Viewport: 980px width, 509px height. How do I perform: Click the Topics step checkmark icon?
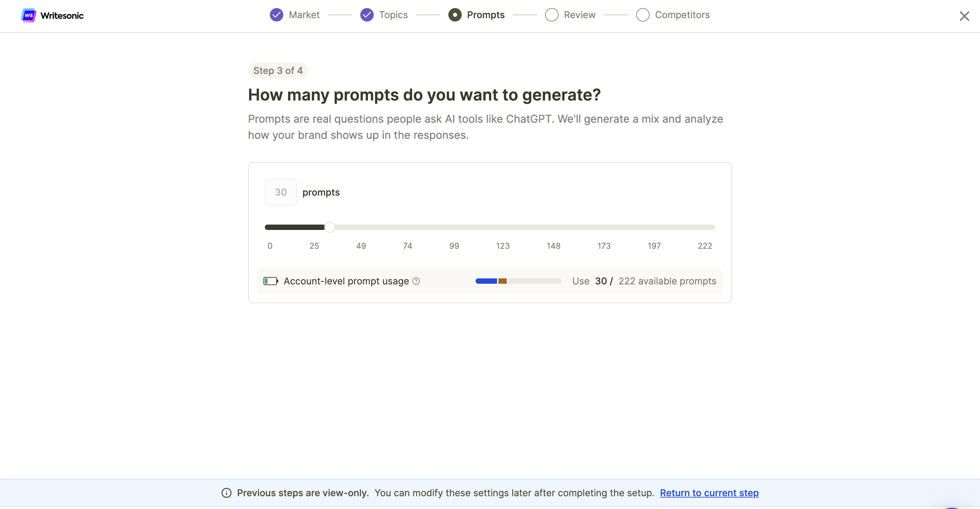tap(367, 15)
